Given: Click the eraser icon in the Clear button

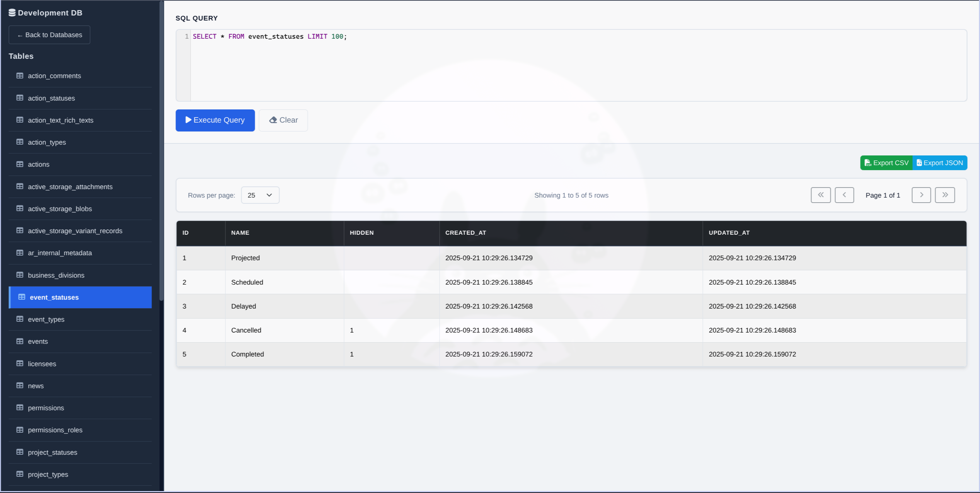Looking at the screenshot, I should tap(273, 120).
